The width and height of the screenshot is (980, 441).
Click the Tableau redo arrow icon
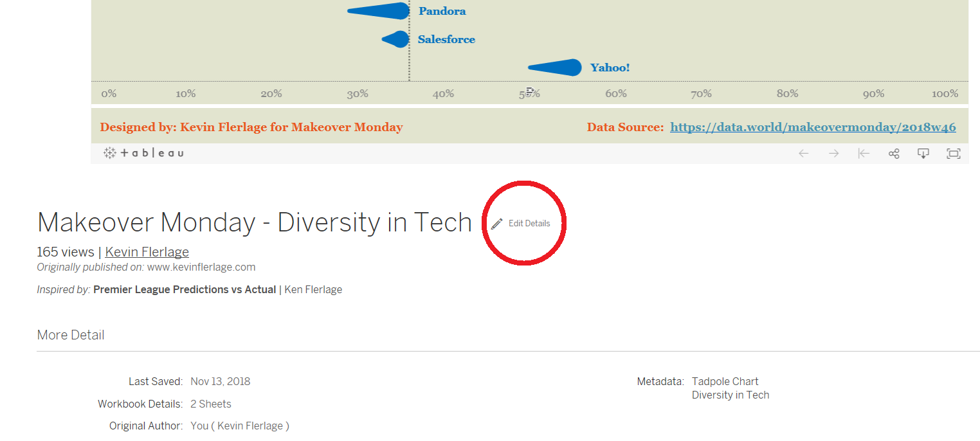833,153
